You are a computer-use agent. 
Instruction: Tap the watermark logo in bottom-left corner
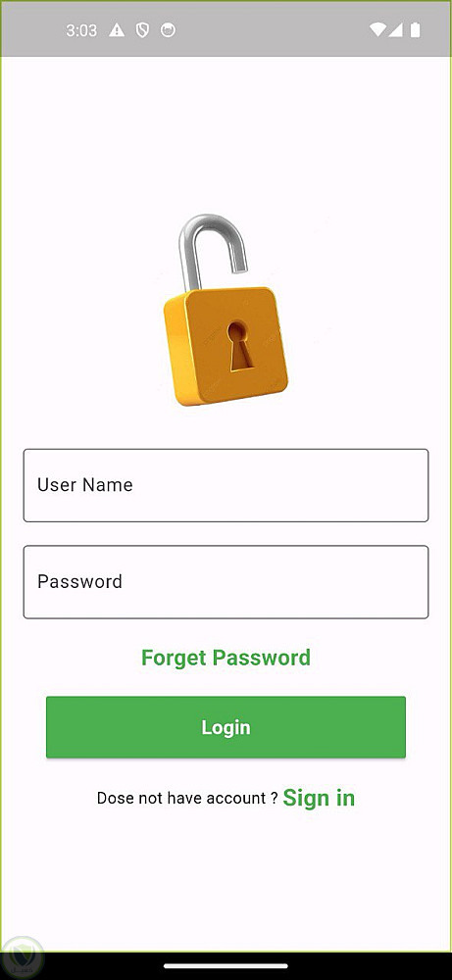[x=22, y=956]
